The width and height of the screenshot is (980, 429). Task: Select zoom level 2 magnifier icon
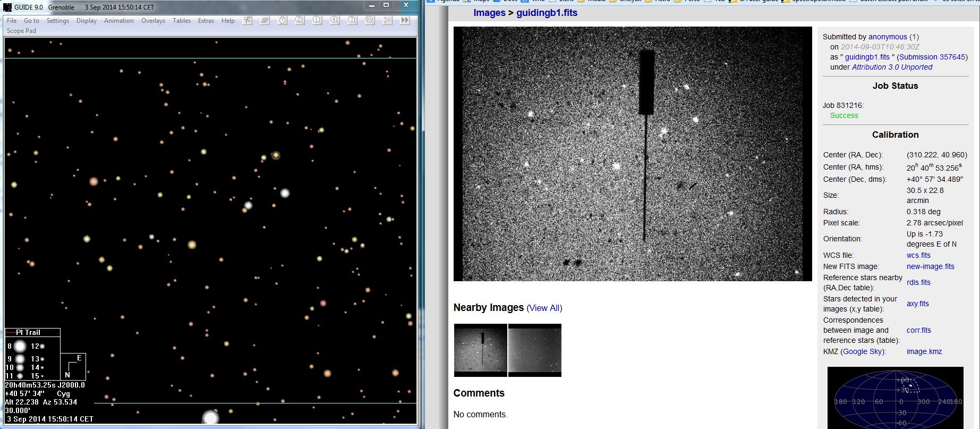point(300,20)
